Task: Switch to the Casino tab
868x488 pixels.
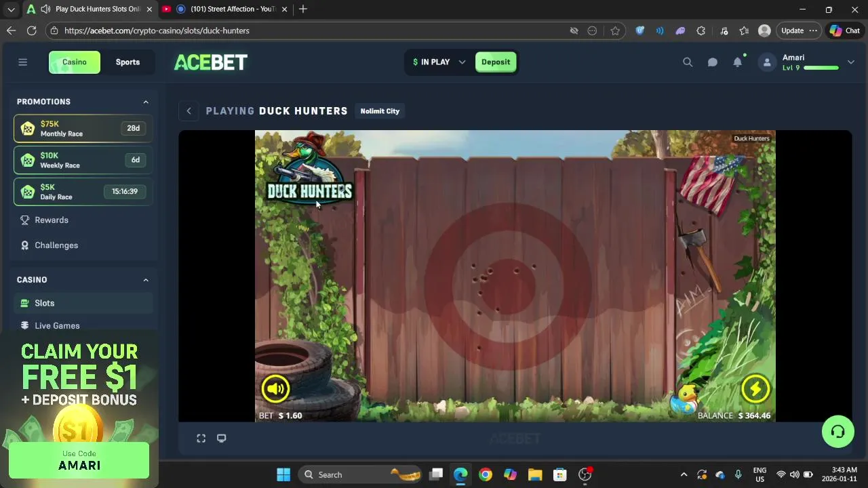Action: coord(75,62)
